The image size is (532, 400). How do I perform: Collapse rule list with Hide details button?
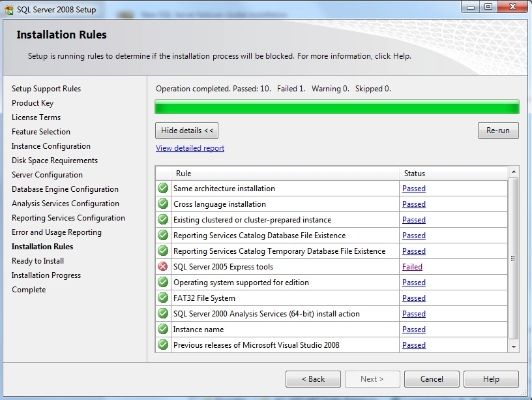186,131
